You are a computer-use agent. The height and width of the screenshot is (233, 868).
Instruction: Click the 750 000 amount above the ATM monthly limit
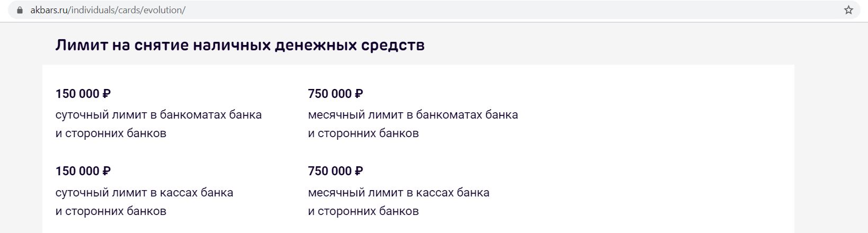(x=329, y=94)
